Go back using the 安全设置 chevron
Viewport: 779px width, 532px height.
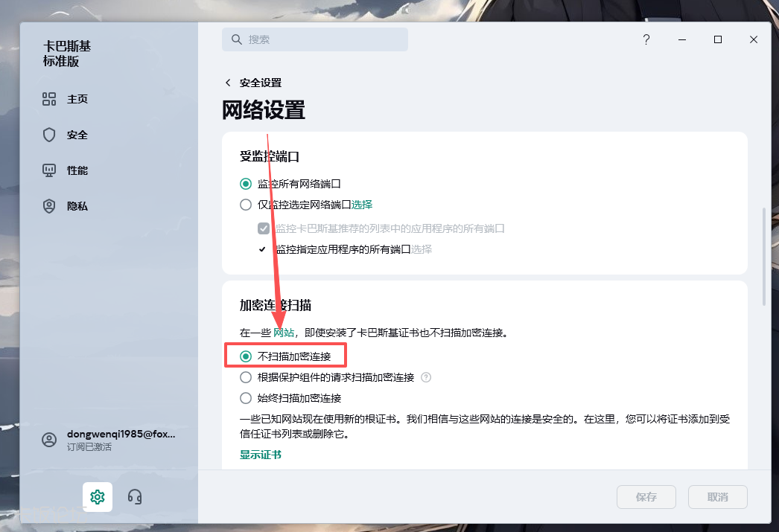point(229,83)
